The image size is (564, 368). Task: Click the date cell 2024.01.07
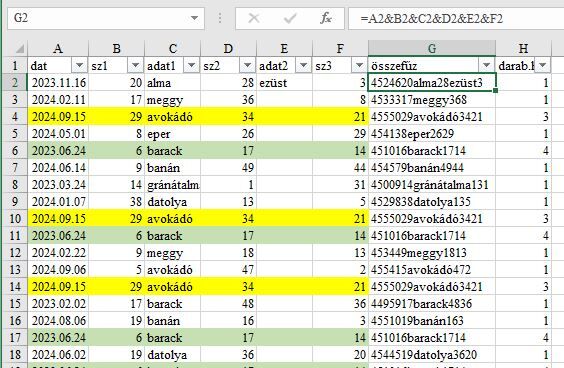pos(58,202)
